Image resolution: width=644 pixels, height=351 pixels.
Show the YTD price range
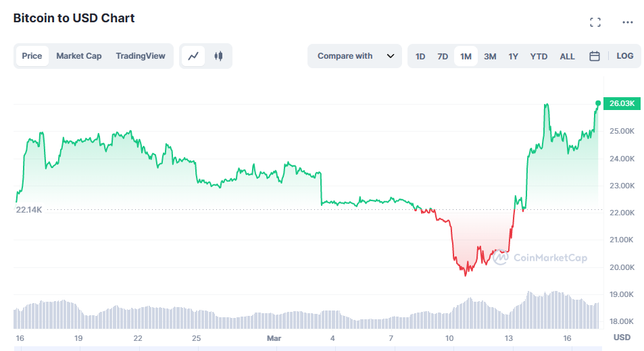pyautogui.click(x=539, y=56)
